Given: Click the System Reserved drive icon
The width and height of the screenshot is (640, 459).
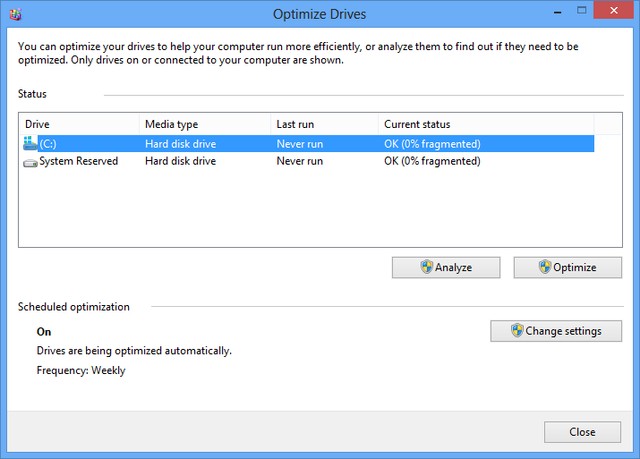Looking at the screenshot, I should point(30,162).
